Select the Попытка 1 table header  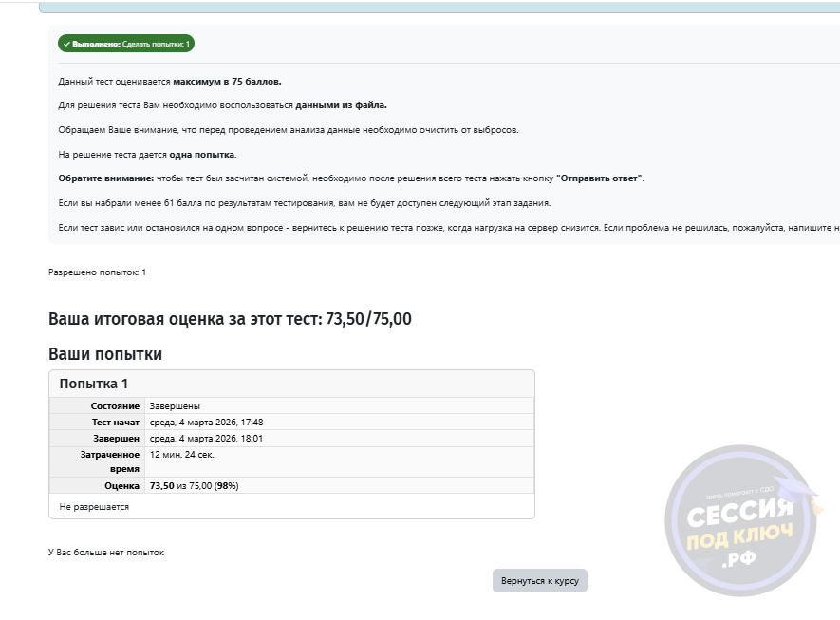[x=94, y=384]
